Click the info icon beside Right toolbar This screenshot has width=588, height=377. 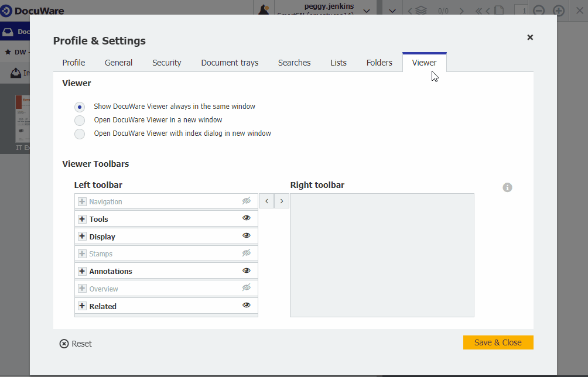[x=507, y=187]
